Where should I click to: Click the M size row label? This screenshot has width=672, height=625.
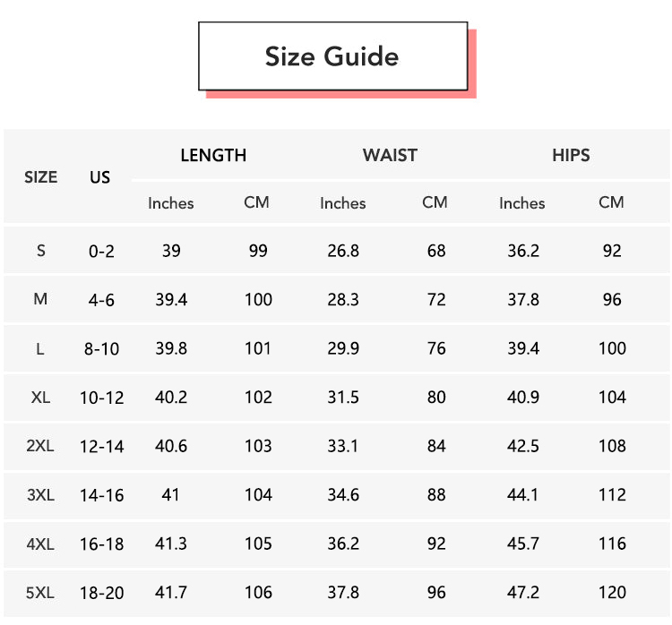coord(40,299)
